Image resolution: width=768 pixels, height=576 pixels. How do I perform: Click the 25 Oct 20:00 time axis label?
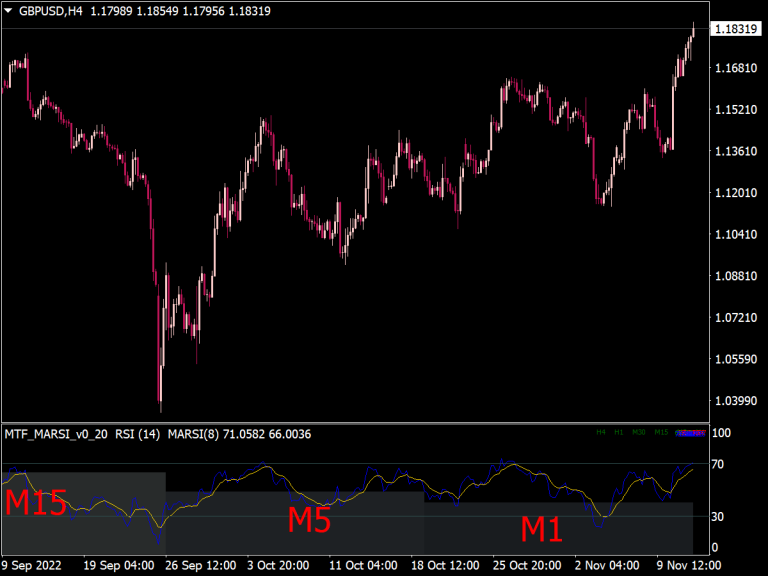529,565
